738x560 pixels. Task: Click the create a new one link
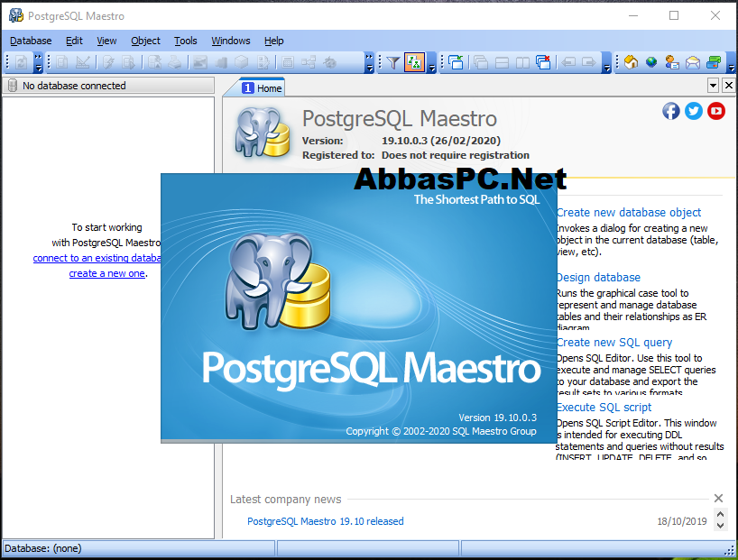point(106,273)
